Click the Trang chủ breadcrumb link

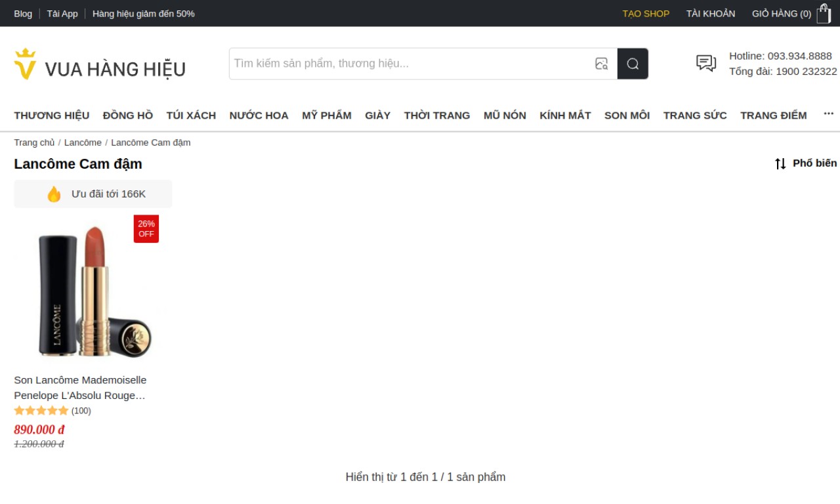(x=35, y=142)
